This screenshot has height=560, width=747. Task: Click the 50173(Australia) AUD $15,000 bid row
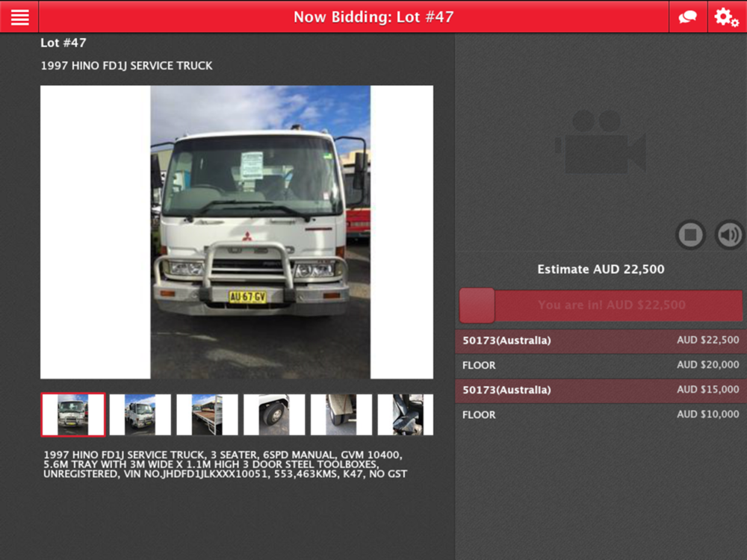click(x=601, y=390)
